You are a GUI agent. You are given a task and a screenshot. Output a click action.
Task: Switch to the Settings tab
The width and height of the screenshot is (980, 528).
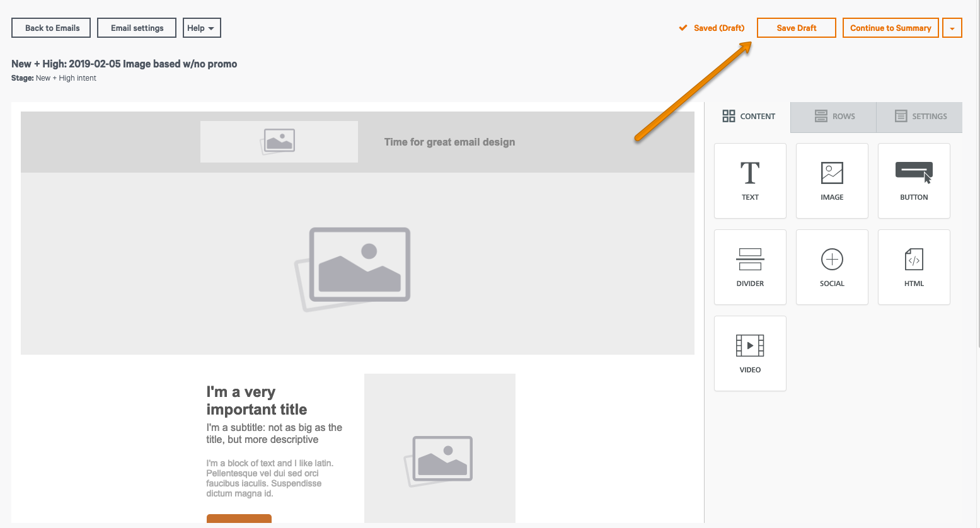click(919, 117)
